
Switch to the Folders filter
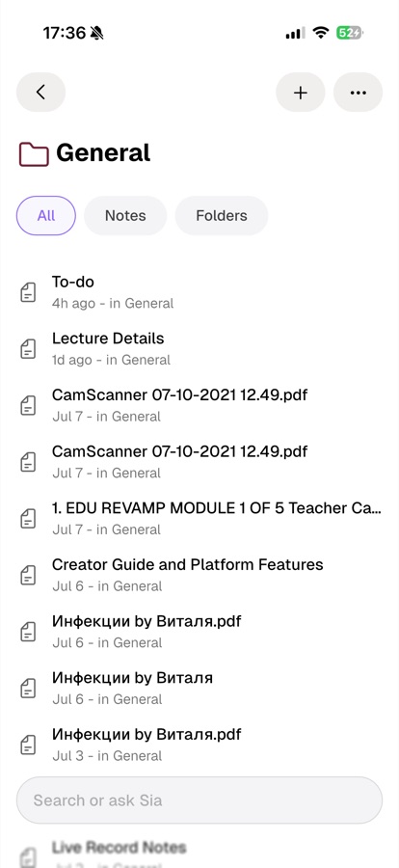point(222,215)
